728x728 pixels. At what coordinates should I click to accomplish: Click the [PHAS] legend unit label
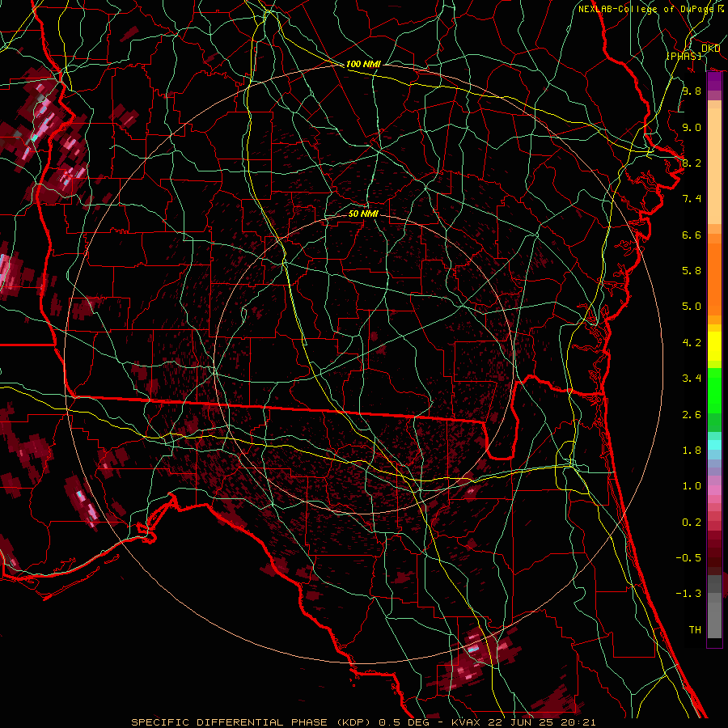(x=684, y=56)
